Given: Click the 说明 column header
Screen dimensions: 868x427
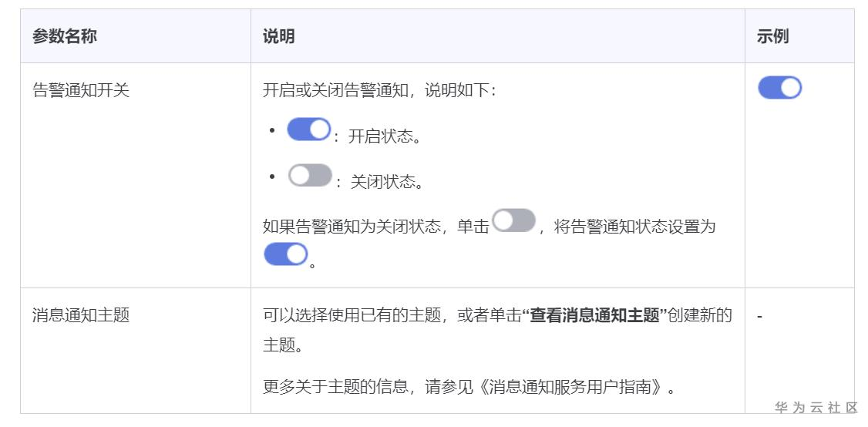Looking at the screenshot, I should click(278, 36).
